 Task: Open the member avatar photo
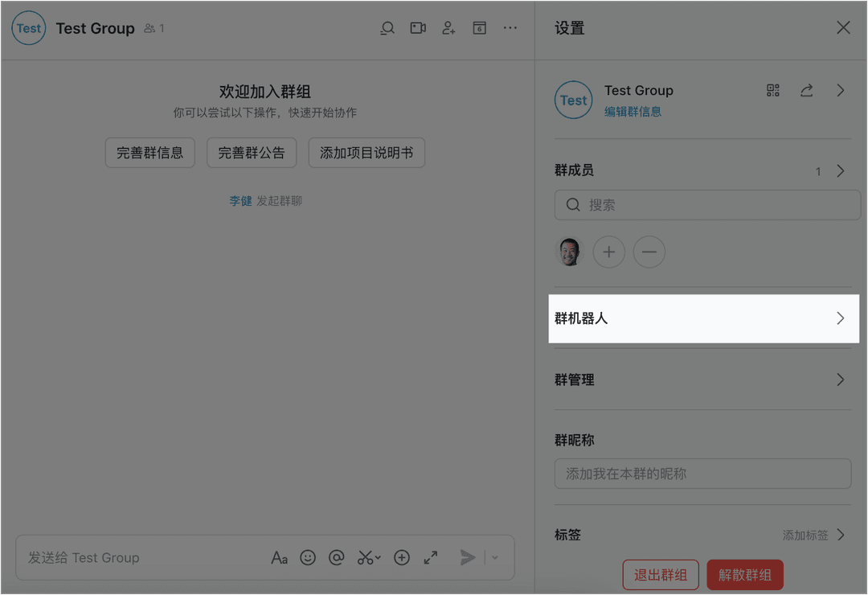(570, 252)
